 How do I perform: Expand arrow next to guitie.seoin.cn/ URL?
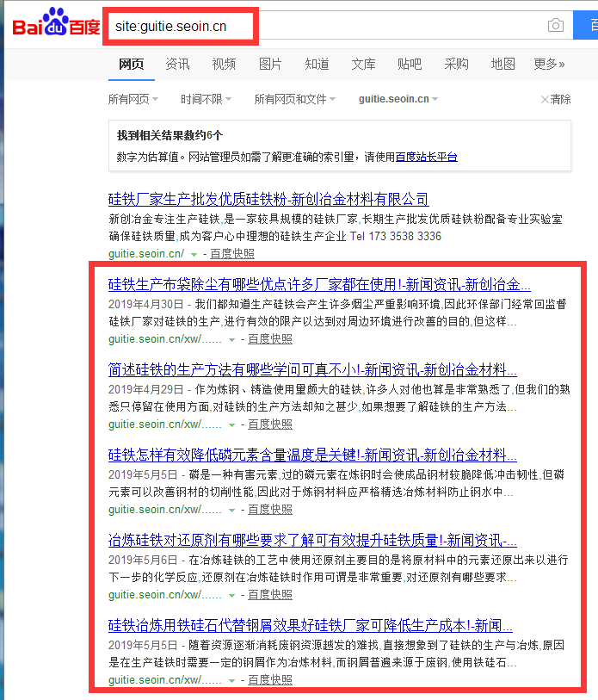tap(194, 255)
